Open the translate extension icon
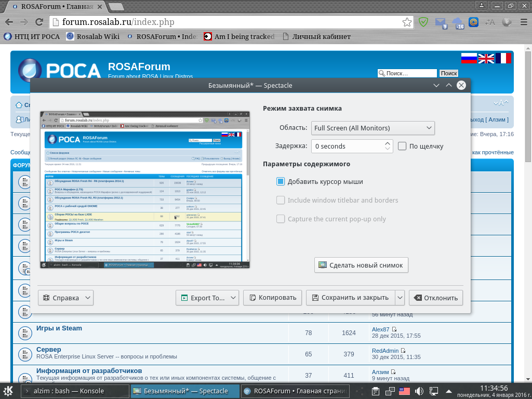 point(490,22)
